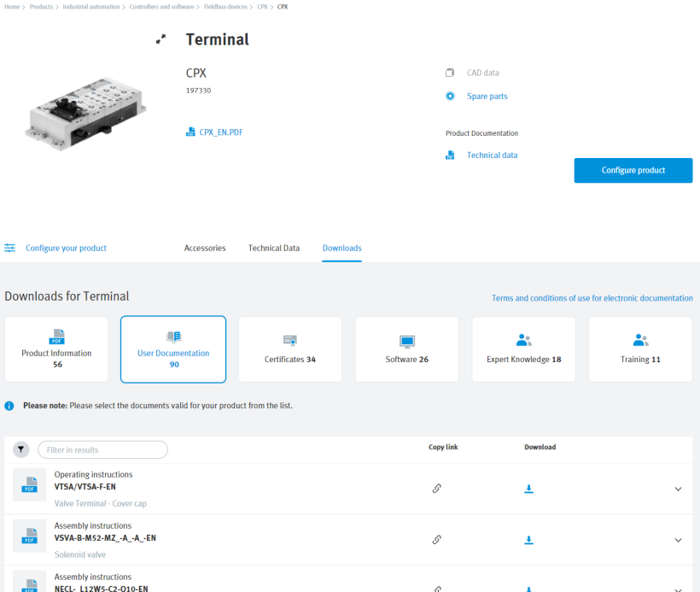The width and height of the screenshot is (700, 592).
Task: Click the VTSA/VTSA-F-EN document title
Action: click(x=85, y=487)
